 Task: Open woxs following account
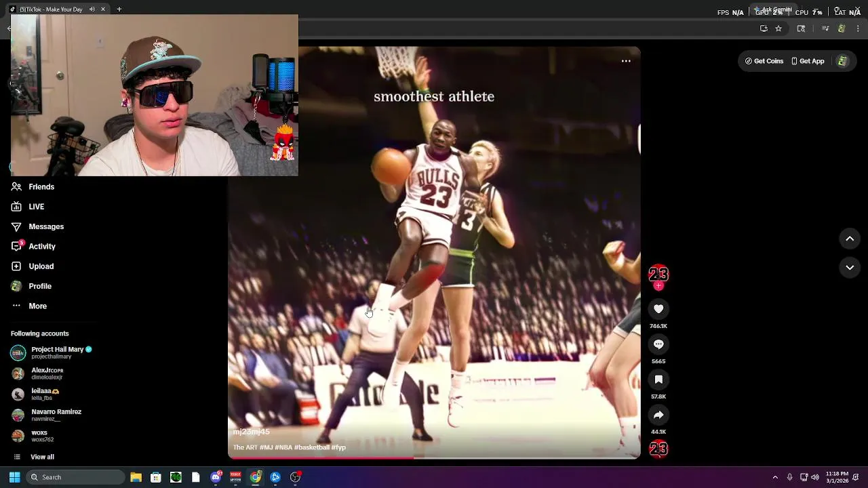(33, 436)
